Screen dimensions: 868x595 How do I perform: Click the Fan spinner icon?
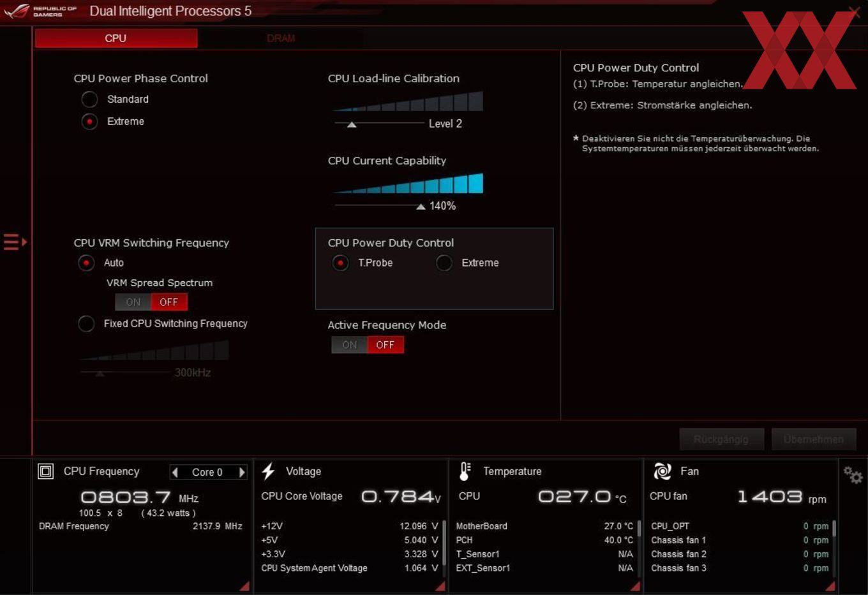pos(662,471)
